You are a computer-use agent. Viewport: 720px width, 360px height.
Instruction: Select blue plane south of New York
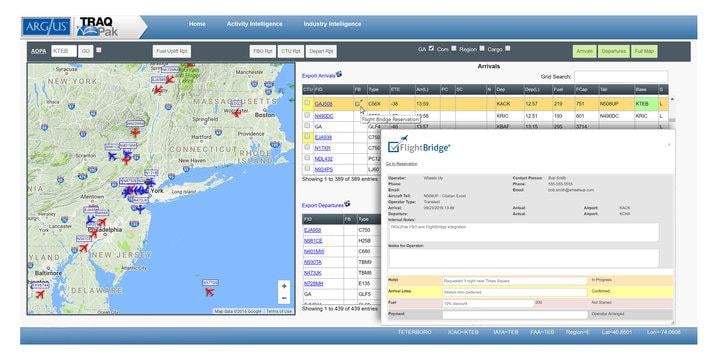[140, 209]
